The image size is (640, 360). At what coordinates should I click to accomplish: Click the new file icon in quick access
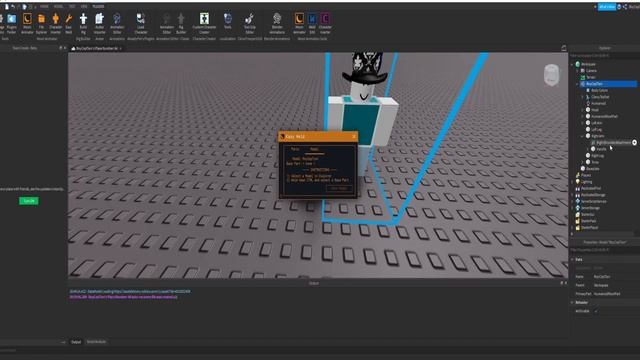7,7
